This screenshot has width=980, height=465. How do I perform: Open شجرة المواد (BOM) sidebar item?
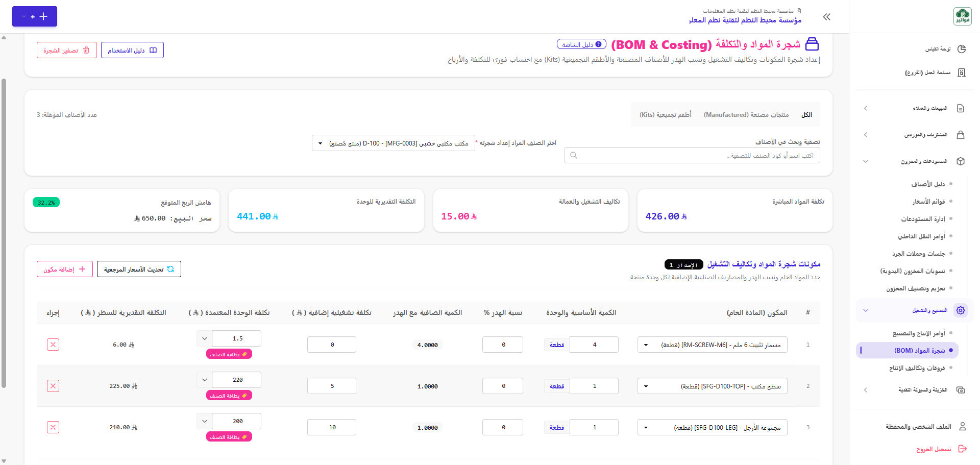click(908, 351)
